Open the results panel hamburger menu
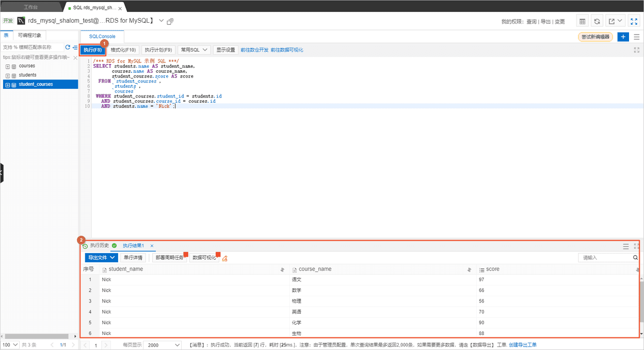Screen dimensions: 644x350 coord(626,247)
